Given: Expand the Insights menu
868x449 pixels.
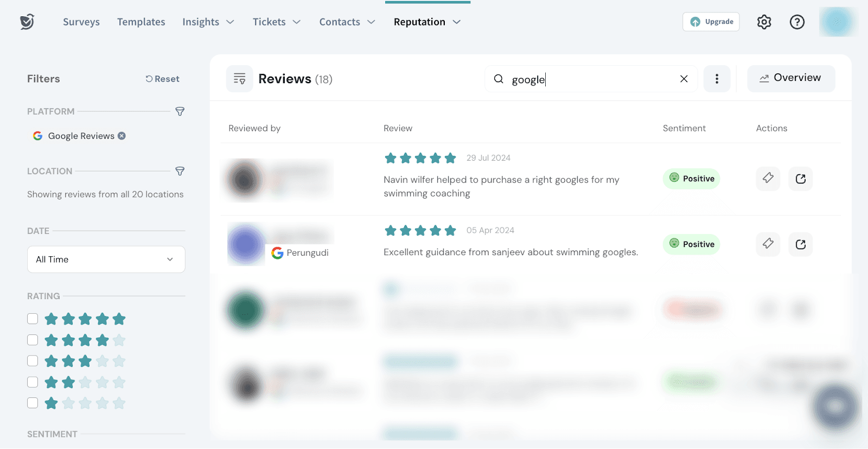Looking at the screenshot, I should 208,22.
